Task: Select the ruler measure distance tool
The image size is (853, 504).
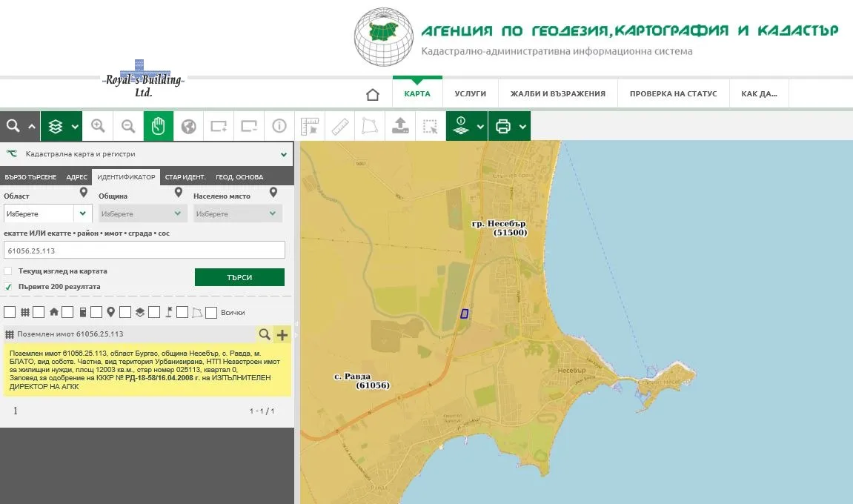Action: tap(339, 126)
